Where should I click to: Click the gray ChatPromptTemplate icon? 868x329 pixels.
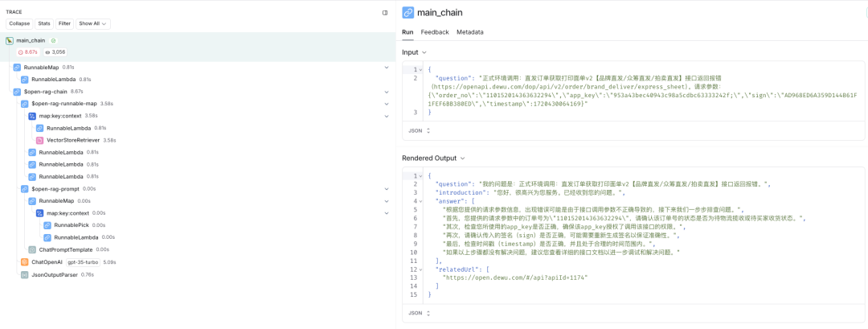pos(32,250)
